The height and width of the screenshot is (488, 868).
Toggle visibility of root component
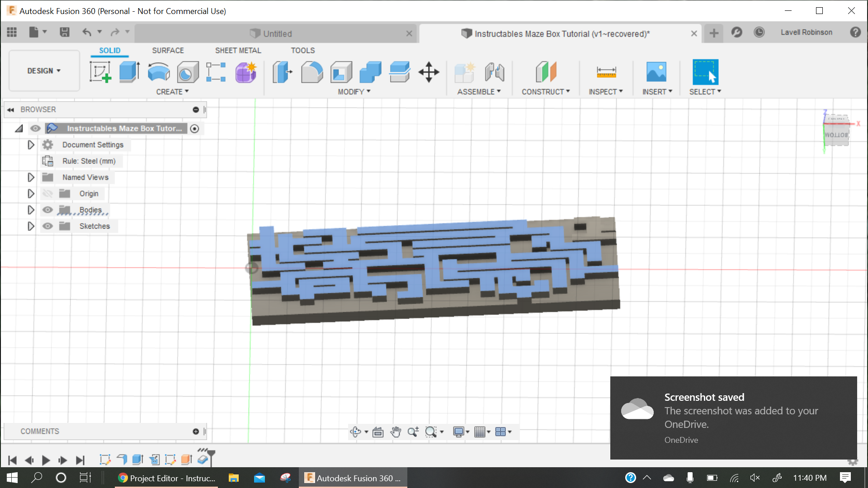(x=35, y=129)
